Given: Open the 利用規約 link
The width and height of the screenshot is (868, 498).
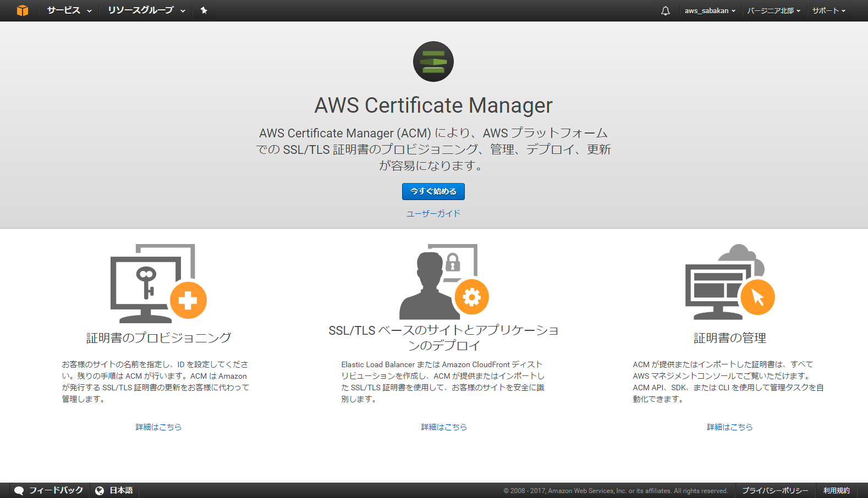Looking at the screenshot, I should 836,491.
